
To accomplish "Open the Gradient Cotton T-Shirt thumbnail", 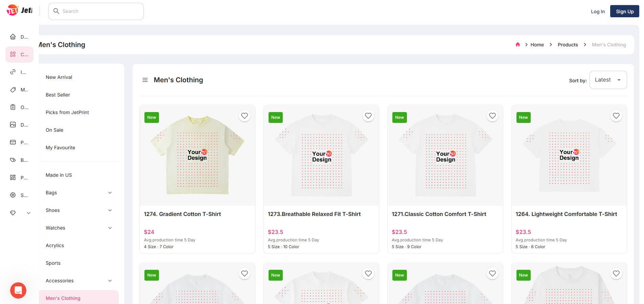I will [197, 155].
